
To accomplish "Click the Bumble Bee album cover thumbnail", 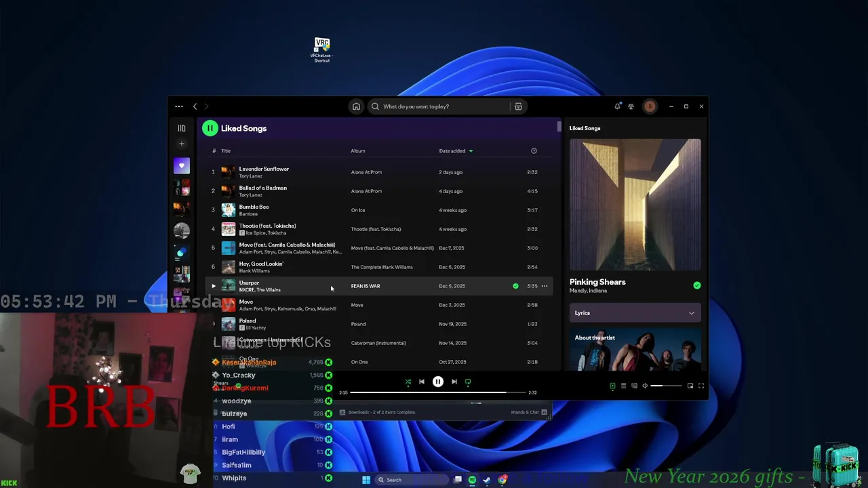I will tap(229, 210).
